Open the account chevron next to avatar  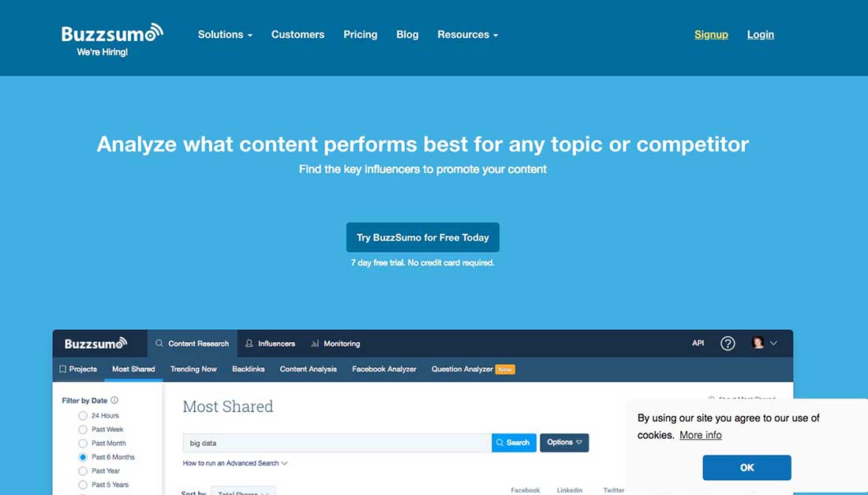point(773,343)
